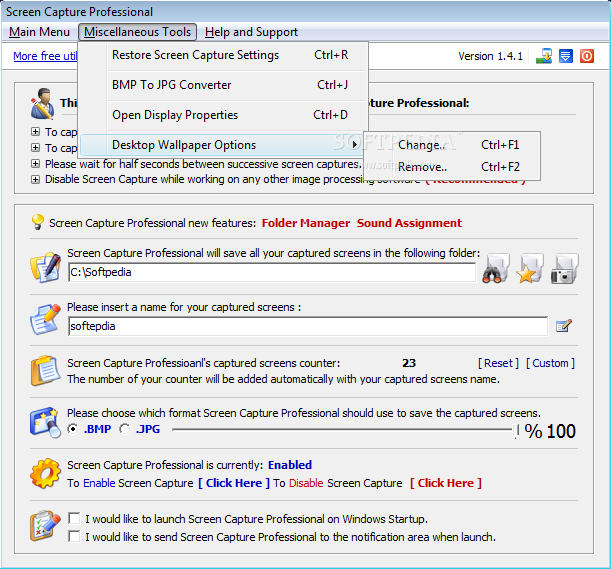The height and width of the screenshot is (569, 611).
Task: Open the More free utilities link
Action: 45,56
